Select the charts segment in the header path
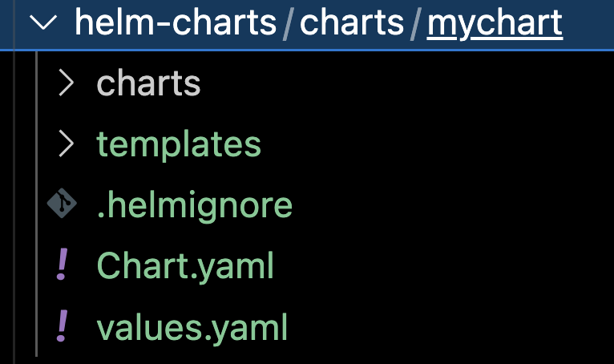 click(351, 23)
